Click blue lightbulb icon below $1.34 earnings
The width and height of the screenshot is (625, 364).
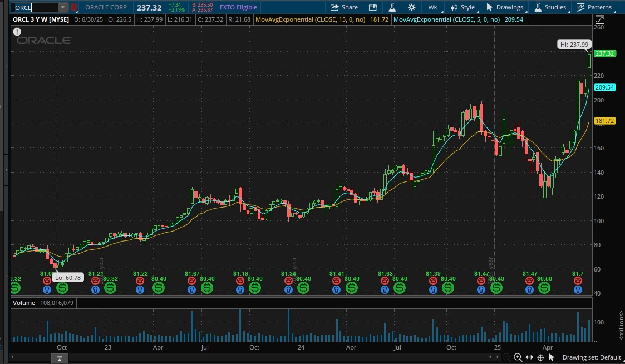click(x=288, y=290)
